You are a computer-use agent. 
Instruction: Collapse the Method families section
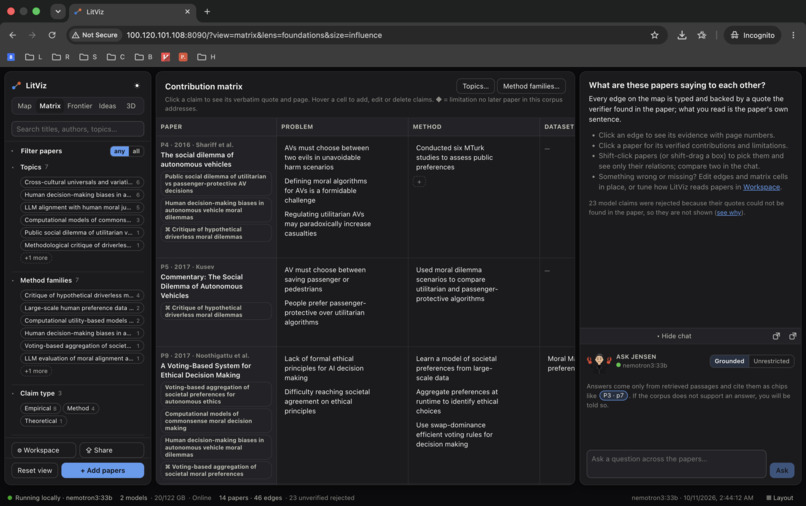pos(45,280)
